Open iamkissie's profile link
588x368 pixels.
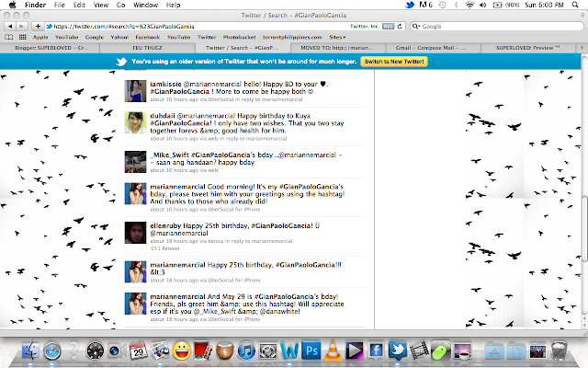click(165, 84)
